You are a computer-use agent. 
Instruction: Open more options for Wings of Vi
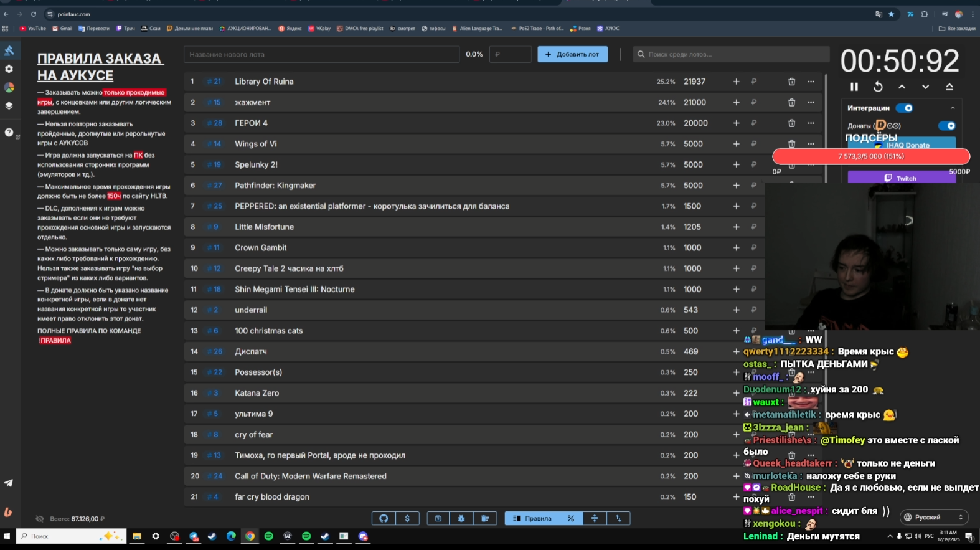[x=811, y=144]
